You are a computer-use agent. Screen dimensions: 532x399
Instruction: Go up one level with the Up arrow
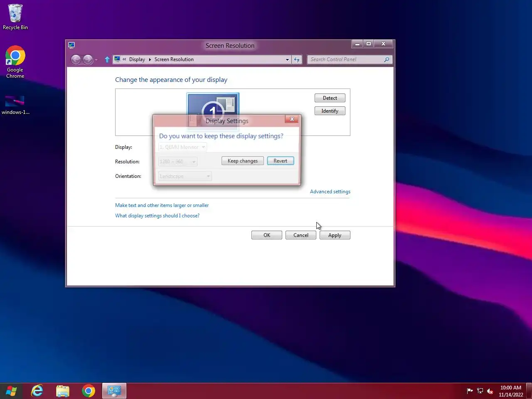tap(107, 60)
